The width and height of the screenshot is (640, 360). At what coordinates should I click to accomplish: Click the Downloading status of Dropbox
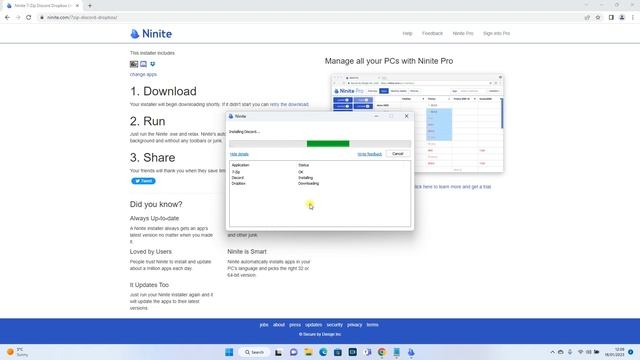point(309,183)
